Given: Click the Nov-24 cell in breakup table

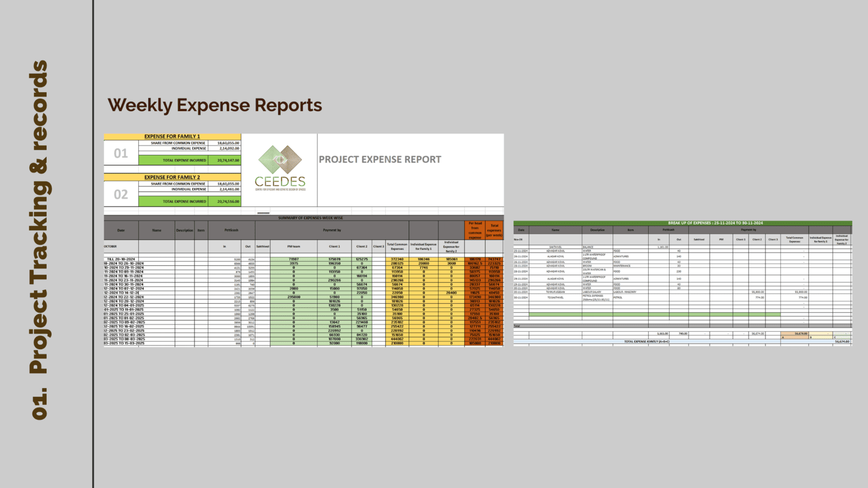Looking at the screenshot, I should (x=518, y=239).
